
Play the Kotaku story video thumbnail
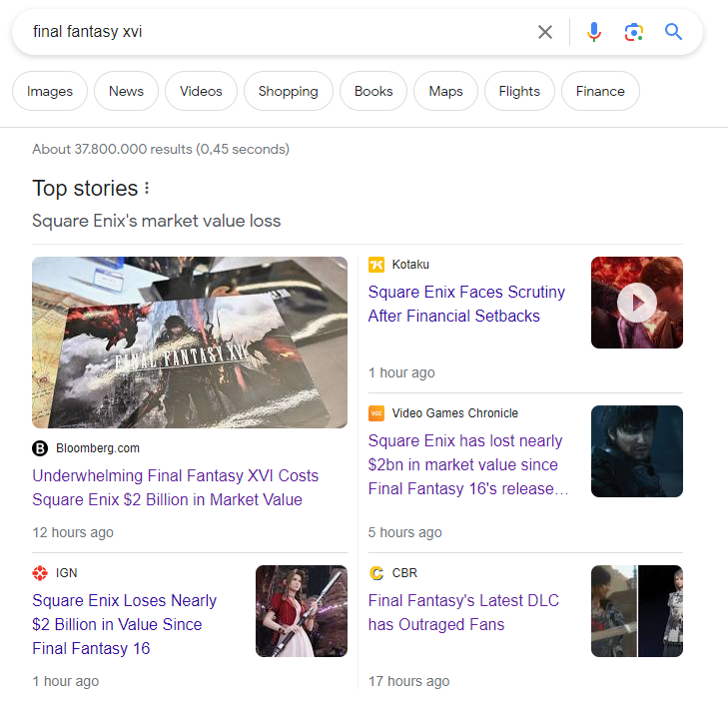click(636, 303)
